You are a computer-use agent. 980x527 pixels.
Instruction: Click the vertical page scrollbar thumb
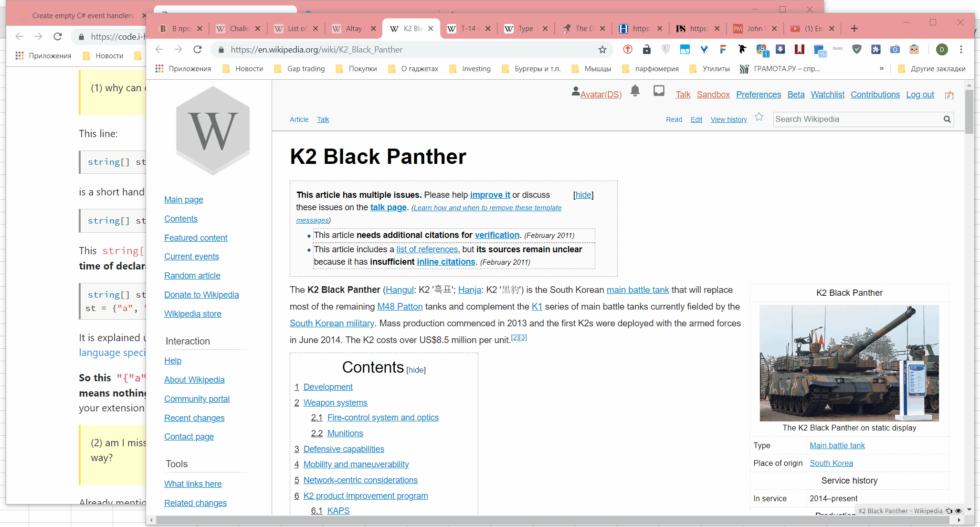tap(969, 111)
